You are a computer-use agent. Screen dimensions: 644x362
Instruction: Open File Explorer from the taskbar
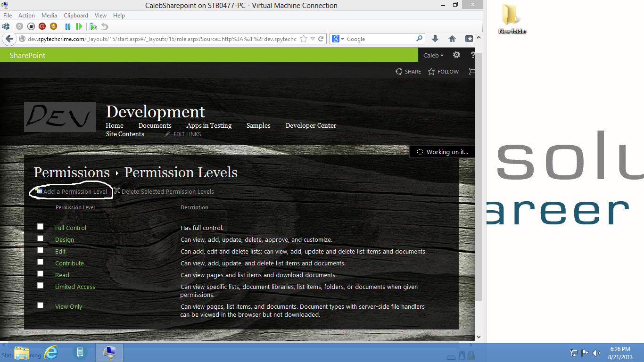[x=22, y=353]
